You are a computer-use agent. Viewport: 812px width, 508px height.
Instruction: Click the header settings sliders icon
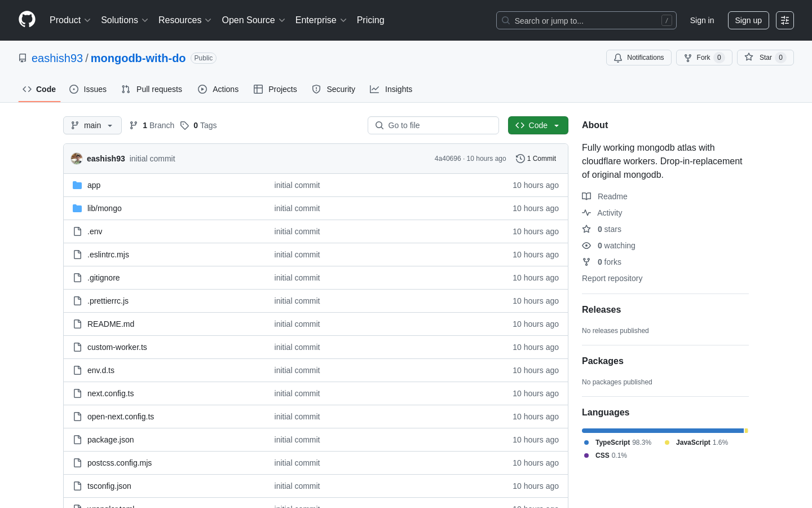tap(785, 20)
